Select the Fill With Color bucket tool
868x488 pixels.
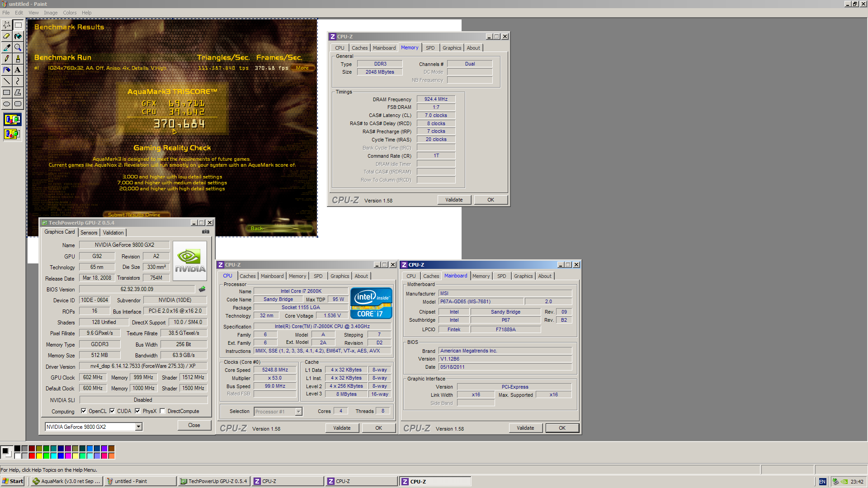click(18, 36)
